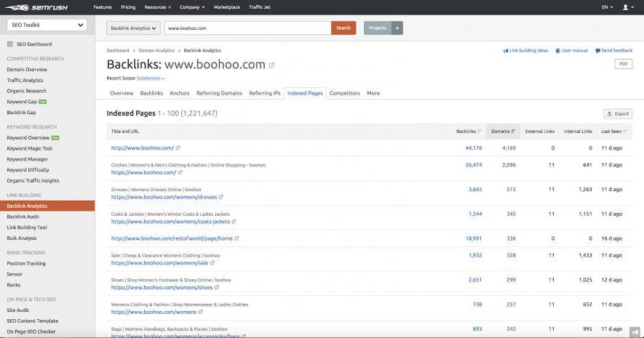644x338 pixels.
Task: Open the boohoo womens/dresses URL link
Action: coord(164,197)
